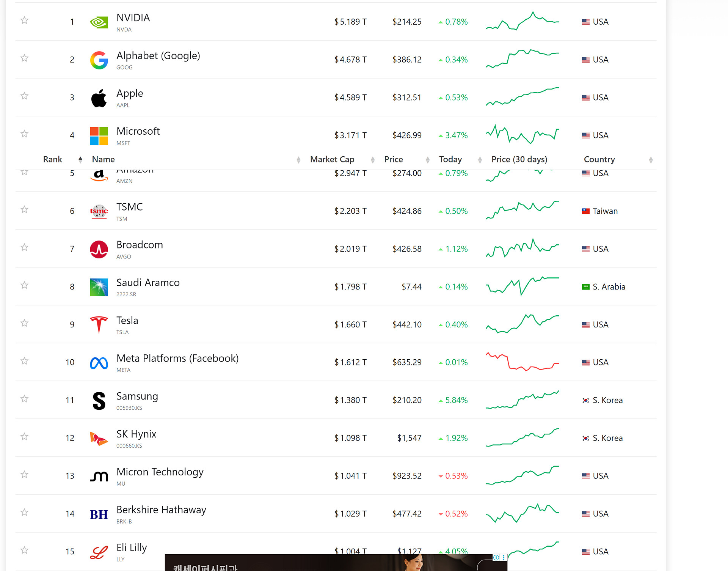Viewport: 728px width, 571px height.
Task: Click the Saudi Aramco logo icon
Action: point(99,287)
